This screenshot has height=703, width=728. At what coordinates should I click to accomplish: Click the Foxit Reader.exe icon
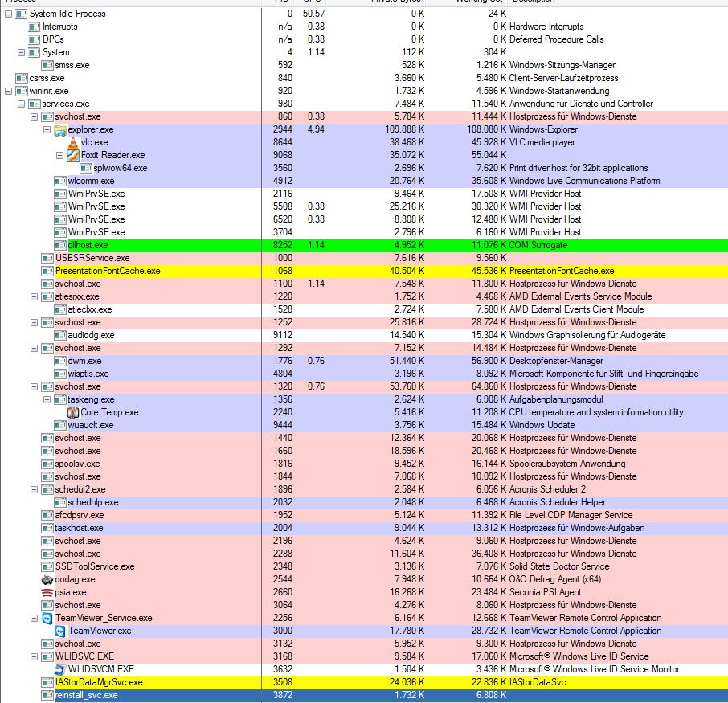coord(73,155)
